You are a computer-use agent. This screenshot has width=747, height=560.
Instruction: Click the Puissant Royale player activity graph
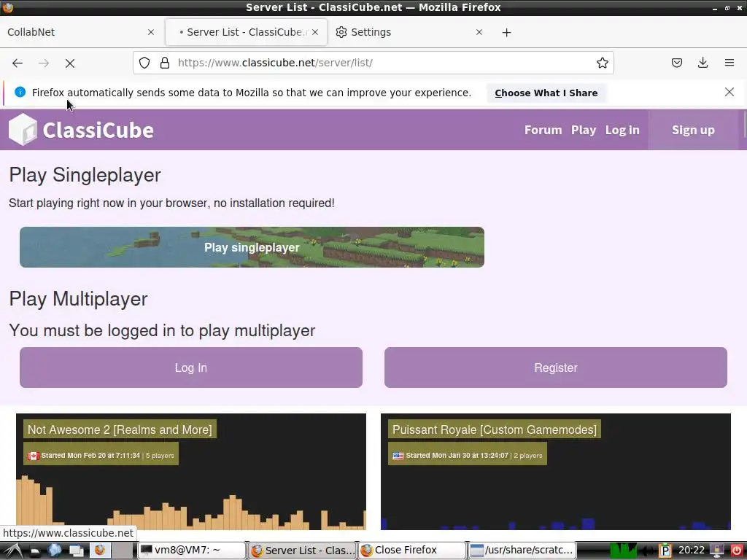(555, 523)
